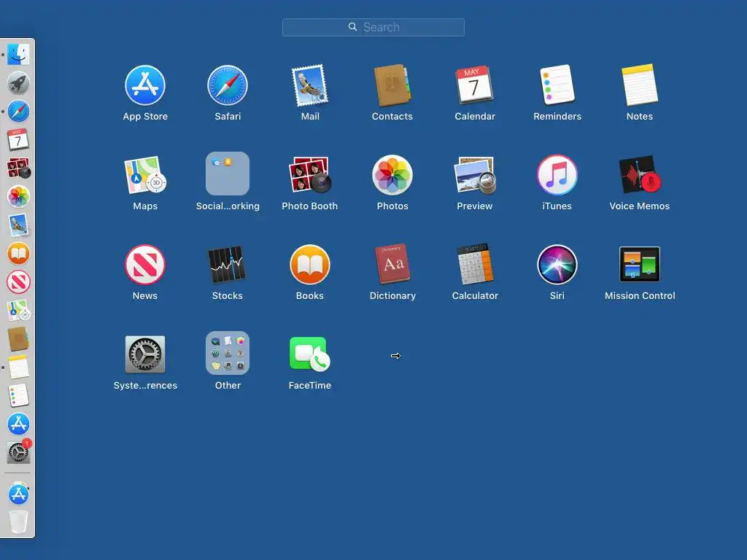Launch the Stocks app
This screenshot has height=560, width=747.
click(228, 265)
